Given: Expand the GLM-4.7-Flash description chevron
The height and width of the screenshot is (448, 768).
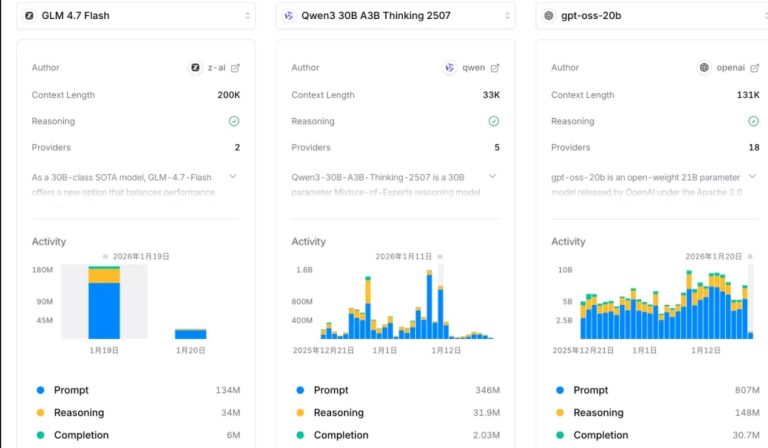Looking at the screenshot, I should [233, 176].
